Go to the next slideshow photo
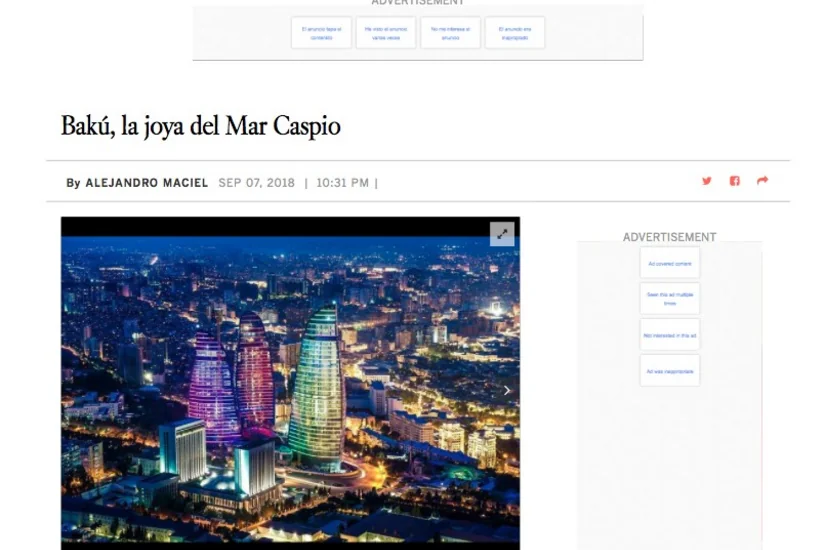This screenshot has height=550, width=824. (507, 390)
